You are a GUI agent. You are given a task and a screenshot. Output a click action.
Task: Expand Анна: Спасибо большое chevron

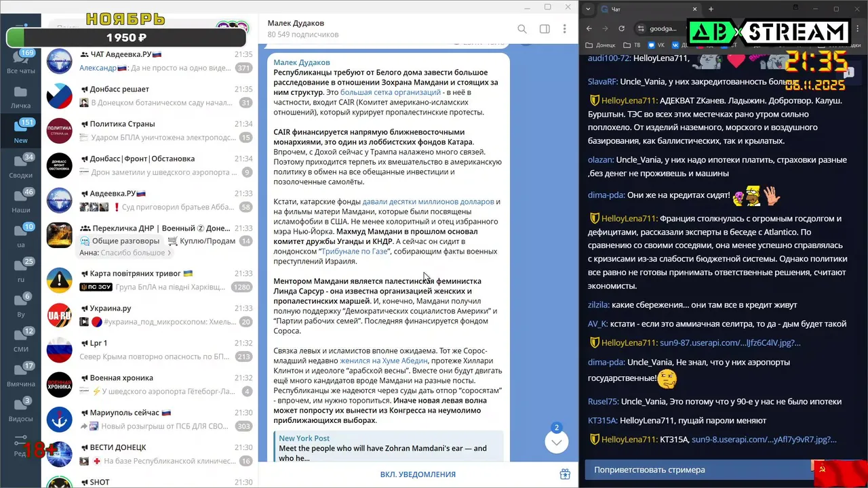[170, 253]
